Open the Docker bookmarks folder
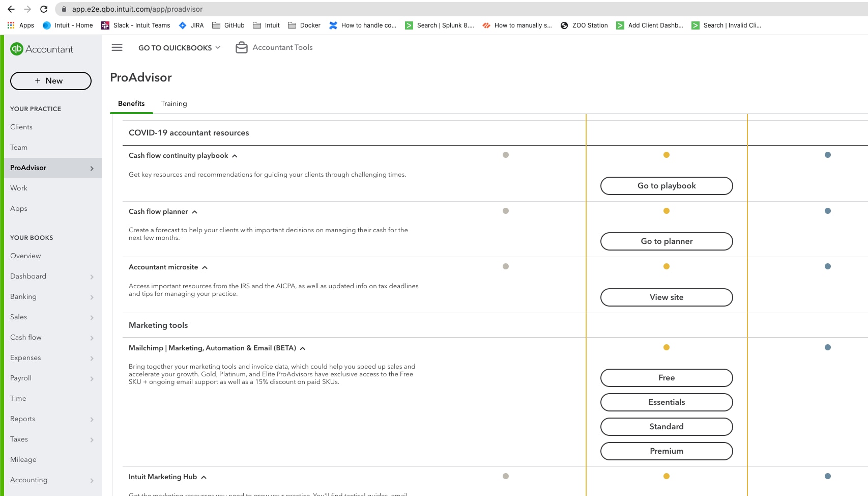The width and height of the screenshot is (868, 496). coord(304,25)
